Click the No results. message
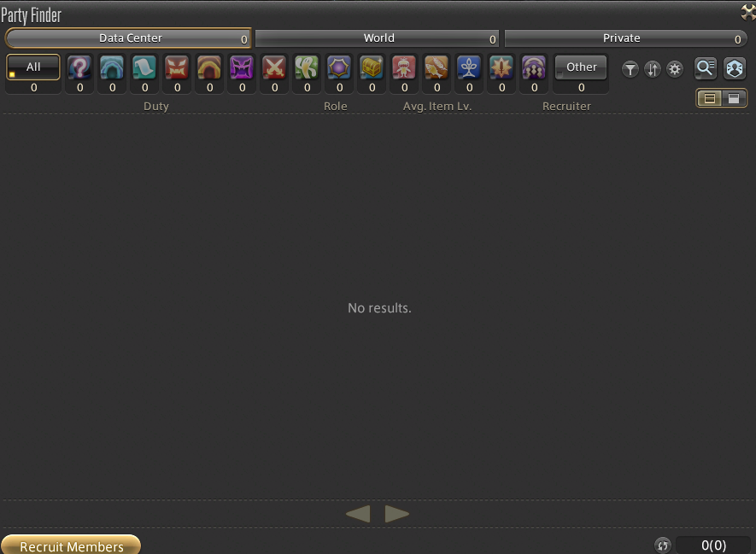 click(379, 308)
